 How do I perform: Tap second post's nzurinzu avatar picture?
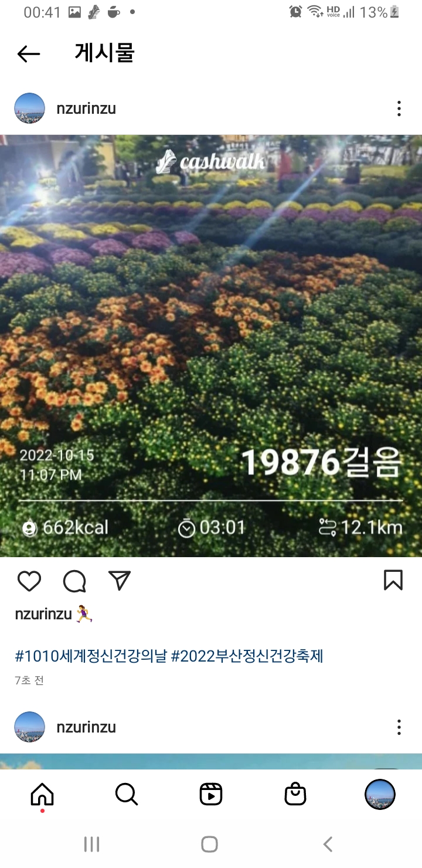pyautogui.click(x=29, y=727)
